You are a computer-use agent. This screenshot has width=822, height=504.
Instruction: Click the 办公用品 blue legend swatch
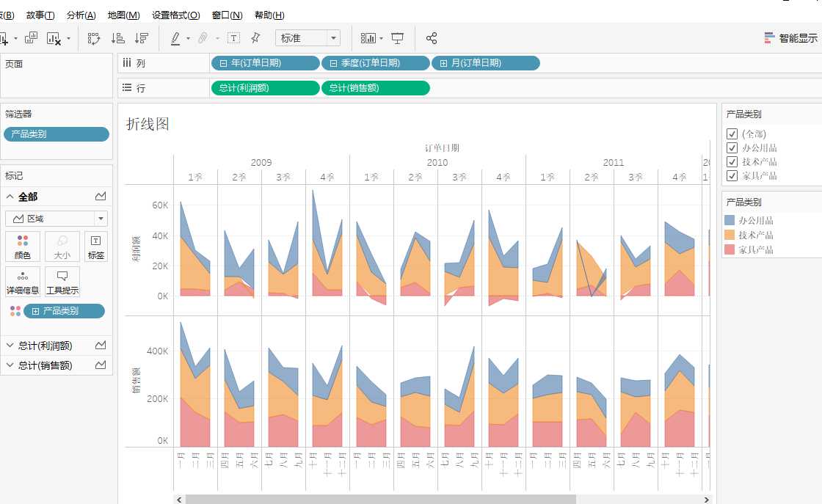730,220
